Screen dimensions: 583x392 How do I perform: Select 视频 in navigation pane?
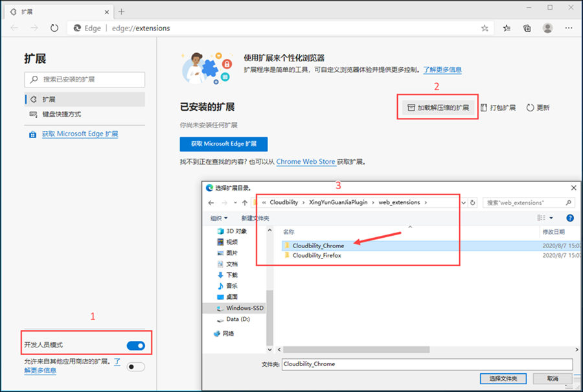point(227,242)
